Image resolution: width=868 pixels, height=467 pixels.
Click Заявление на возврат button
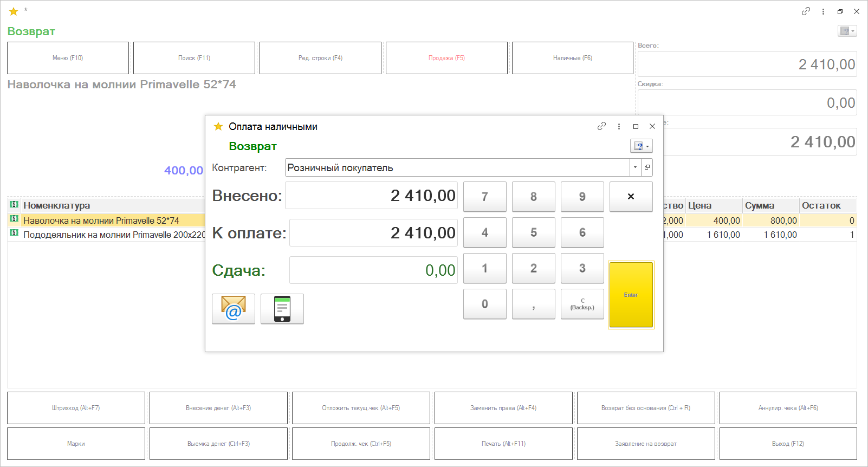click(646, 444)
